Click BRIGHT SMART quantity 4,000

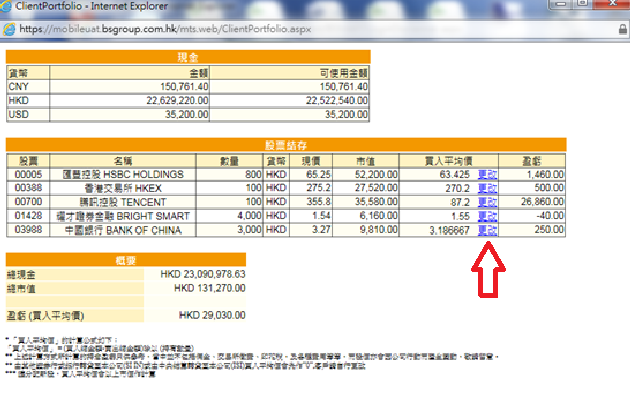point(249,216)
